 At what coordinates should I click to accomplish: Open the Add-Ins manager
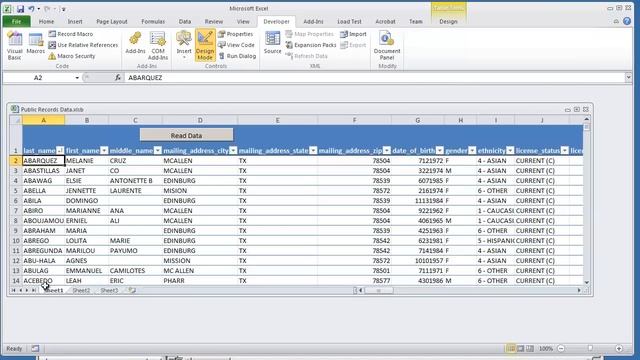[135, 43]
